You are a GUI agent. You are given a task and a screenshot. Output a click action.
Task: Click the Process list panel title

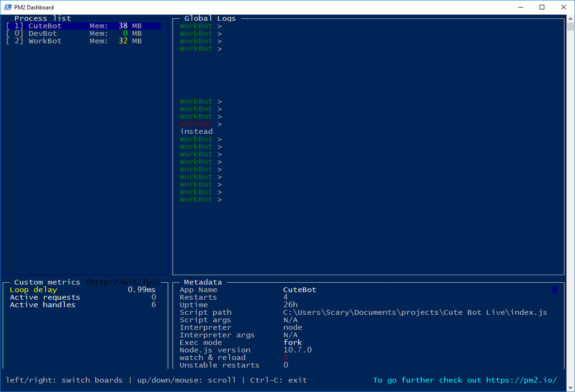click(x=43, y=18)
